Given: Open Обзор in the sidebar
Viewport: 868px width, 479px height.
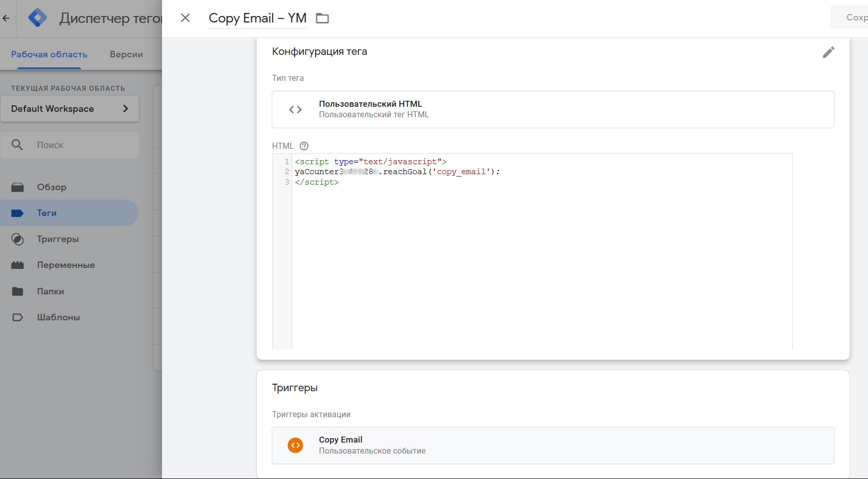Looking at the screenshot, I should click(69, 187).
